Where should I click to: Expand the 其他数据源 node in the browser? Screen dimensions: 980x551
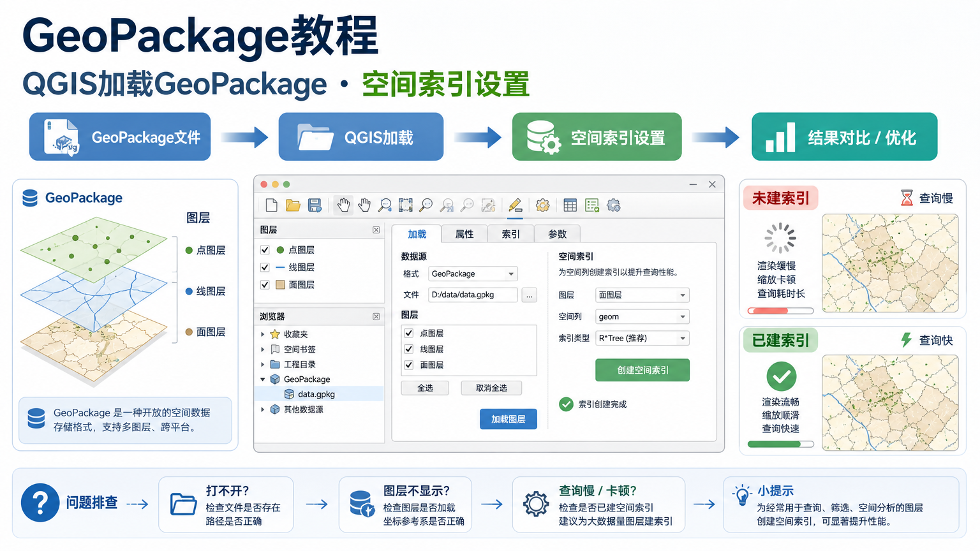point(262,409)
